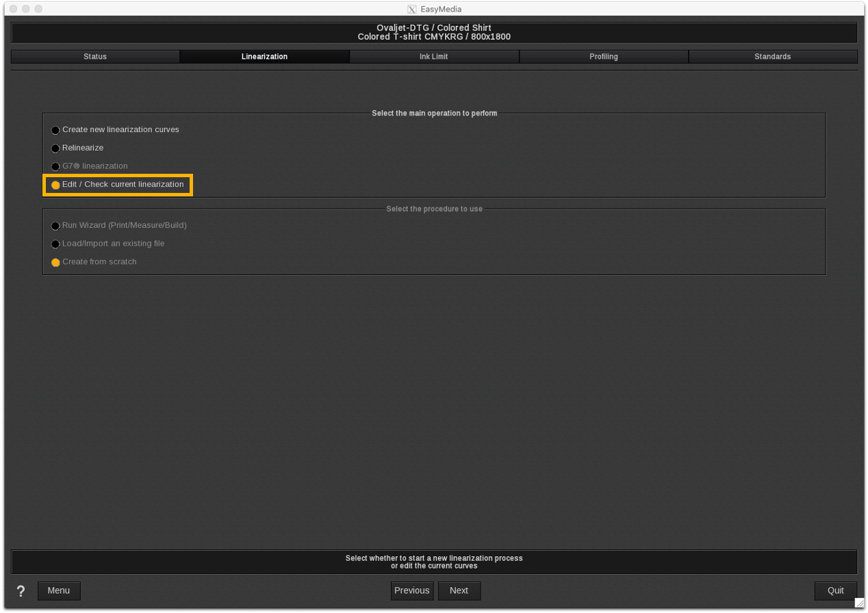This screenshot has height=613, width=868.
Task: Click the Quit button
Action: [x=835, y=590]
